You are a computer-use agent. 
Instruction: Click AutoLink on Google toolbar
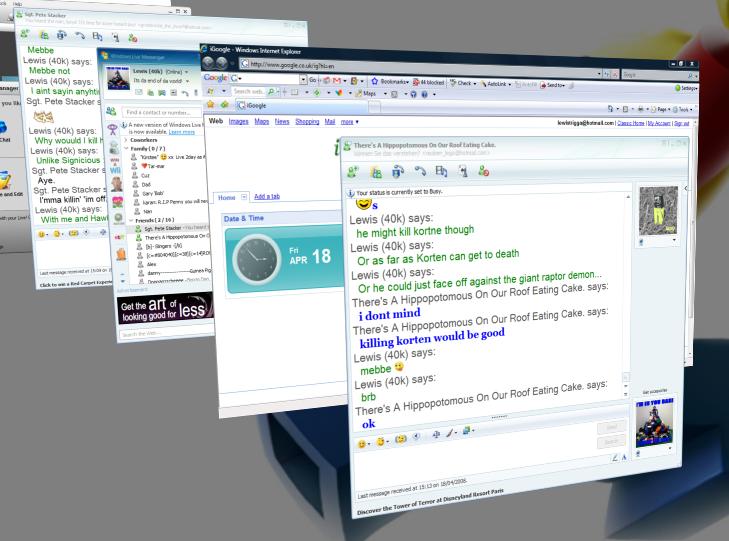(496, 84)
